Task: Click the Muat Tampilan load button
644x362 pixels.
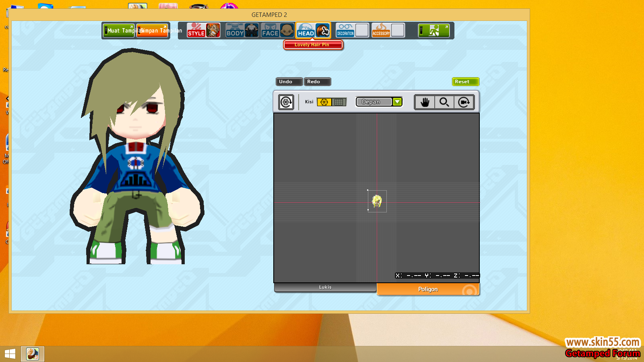Action: coord(119,31)
